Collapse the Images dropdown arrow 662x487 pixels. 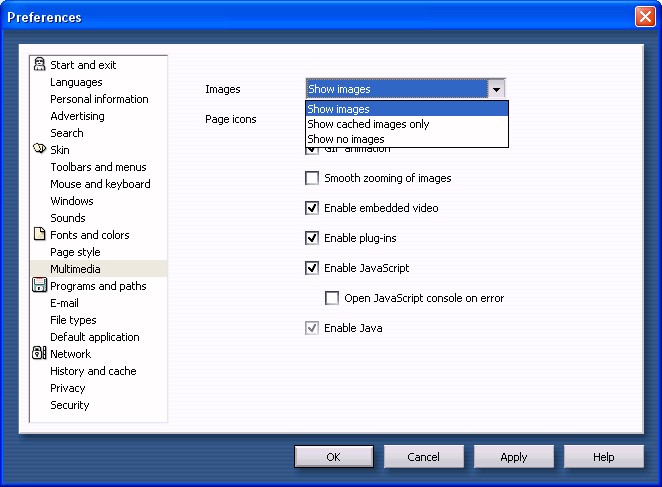pos(496,89)
